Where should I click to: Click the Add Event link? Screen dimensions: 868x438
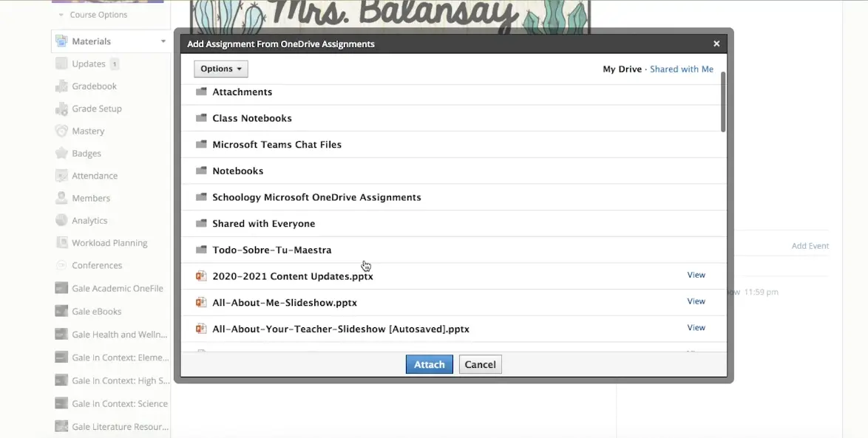click(x=810, y=246)
